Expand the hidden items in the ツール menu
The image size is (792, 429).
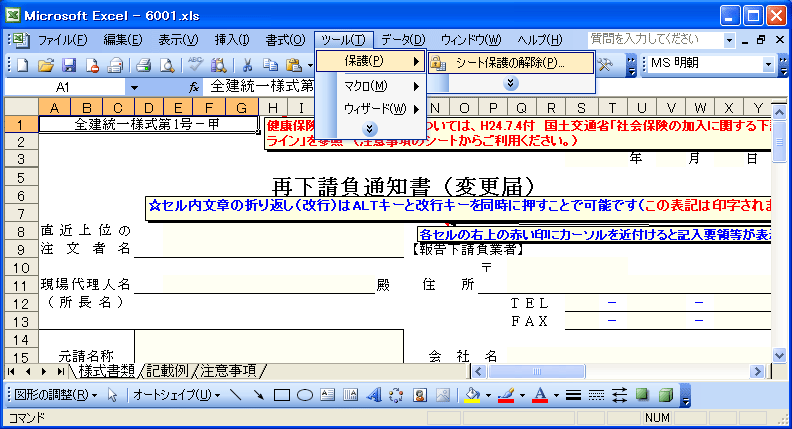pyautogui.click(x=370, y=129)
